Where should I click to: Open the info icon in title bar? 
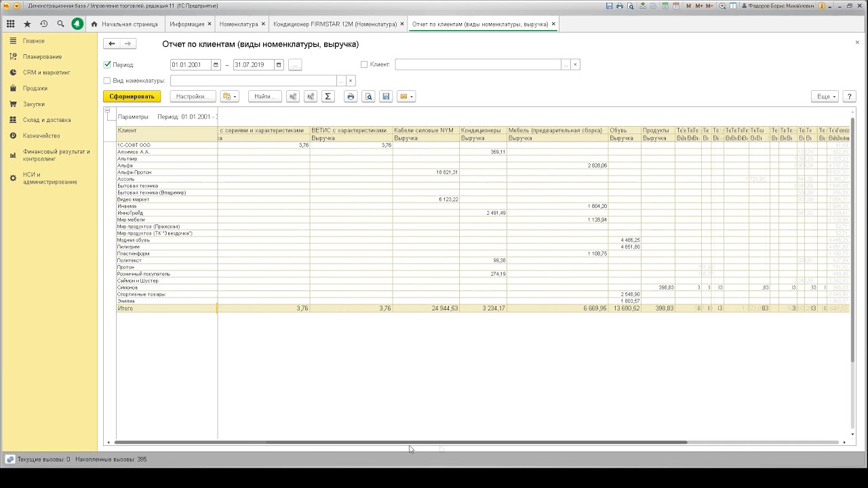click(x=821, y=5)
